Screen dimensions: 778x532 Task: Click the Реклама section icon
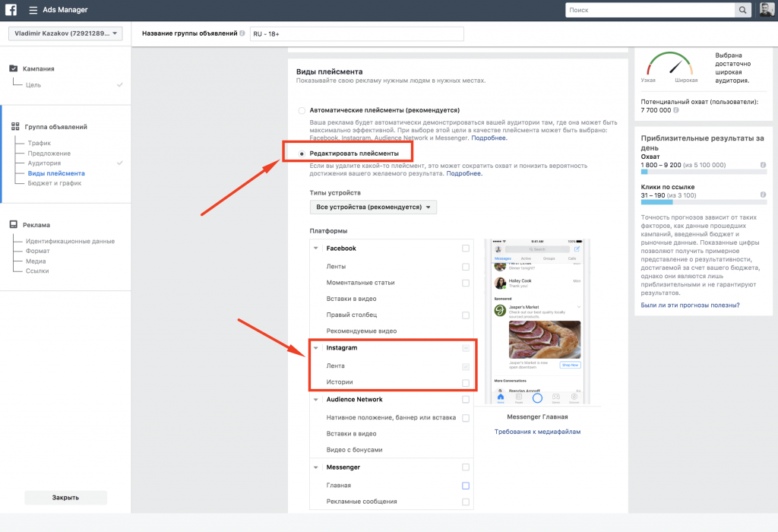point(14,224)
